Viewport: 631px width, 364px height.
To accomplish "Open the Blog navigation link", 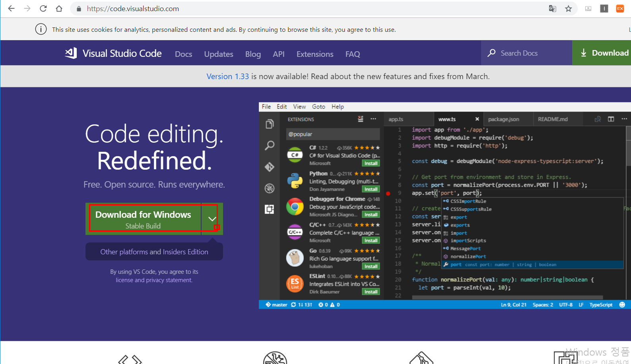I will 253,54.
